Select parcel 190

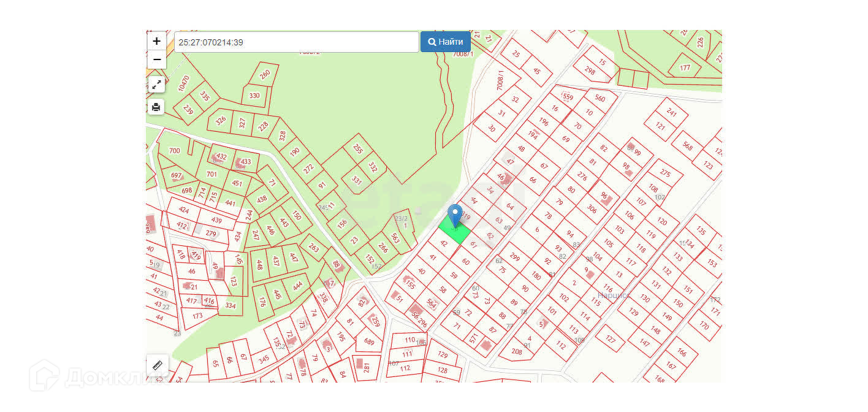[295, 151]
